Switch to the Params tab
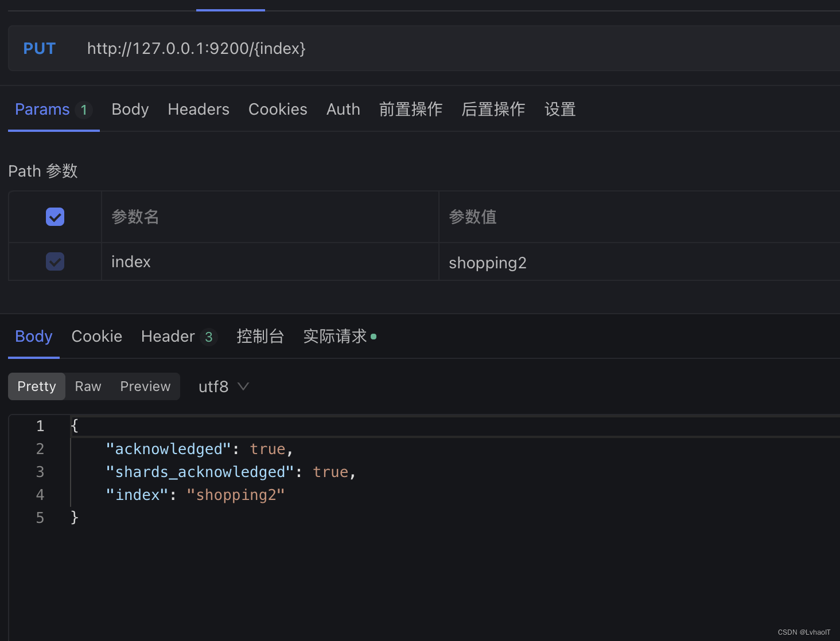840x641 pixels. click(53, 109)
